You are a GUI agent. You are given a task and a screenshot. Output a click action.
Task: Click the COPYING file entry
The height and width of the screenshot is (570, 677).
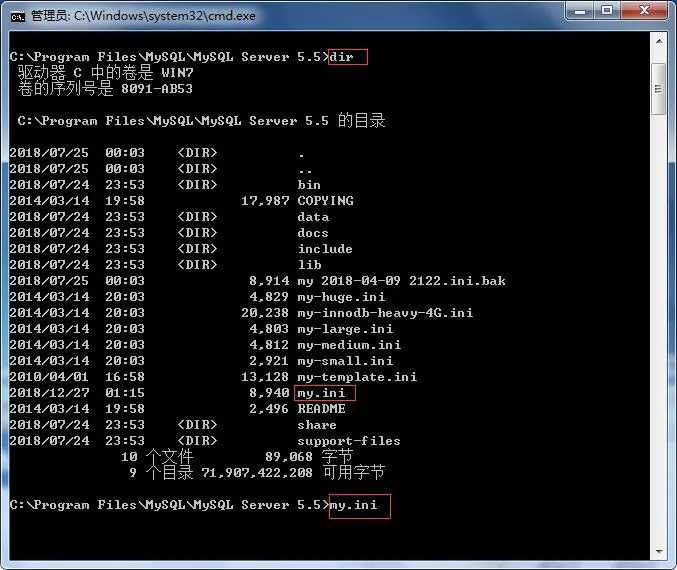(325, 201)
